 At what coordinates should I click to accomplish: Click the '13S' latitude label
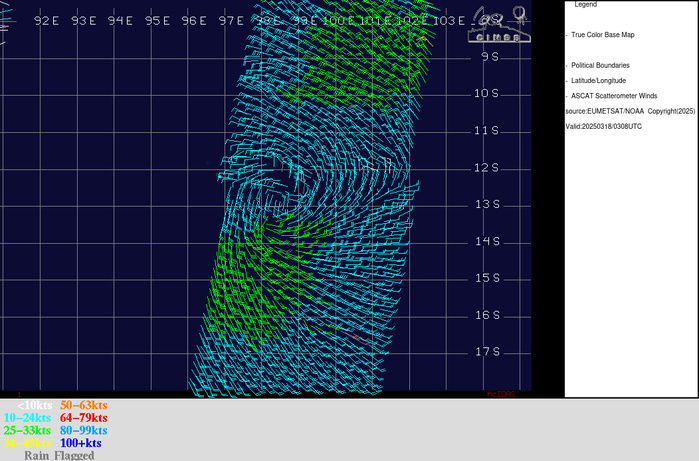coord(487,204)
